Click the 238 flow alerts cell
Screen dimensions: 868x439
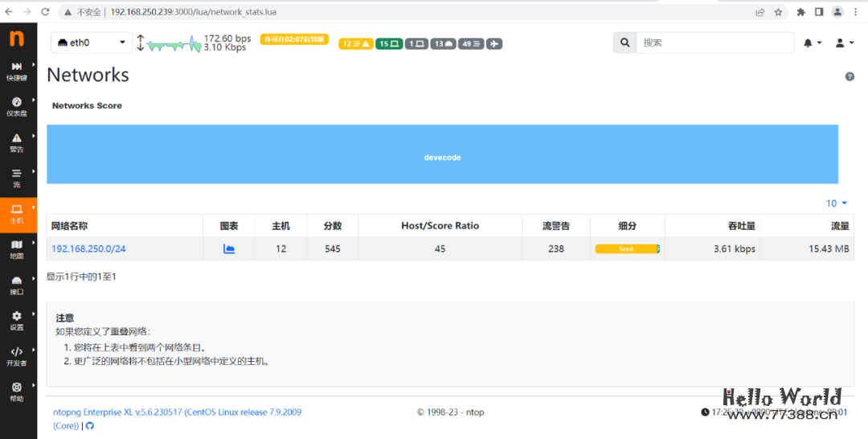point(556,249)
